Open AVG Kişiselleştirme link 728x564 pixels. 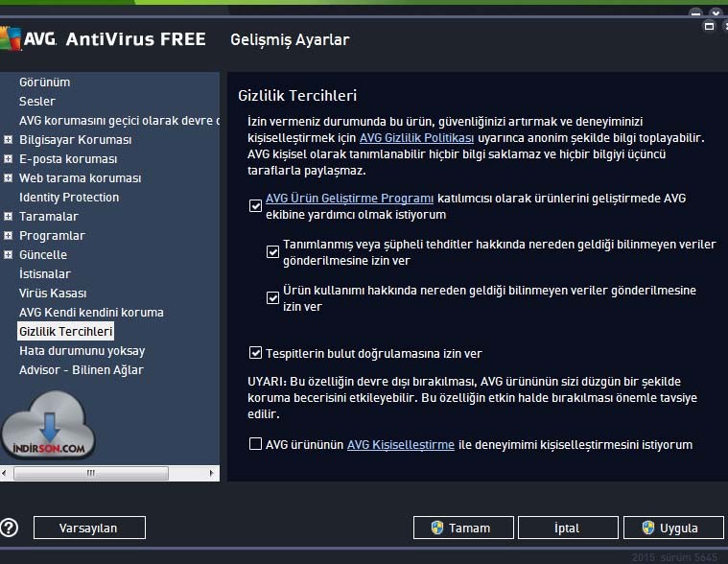401,445
